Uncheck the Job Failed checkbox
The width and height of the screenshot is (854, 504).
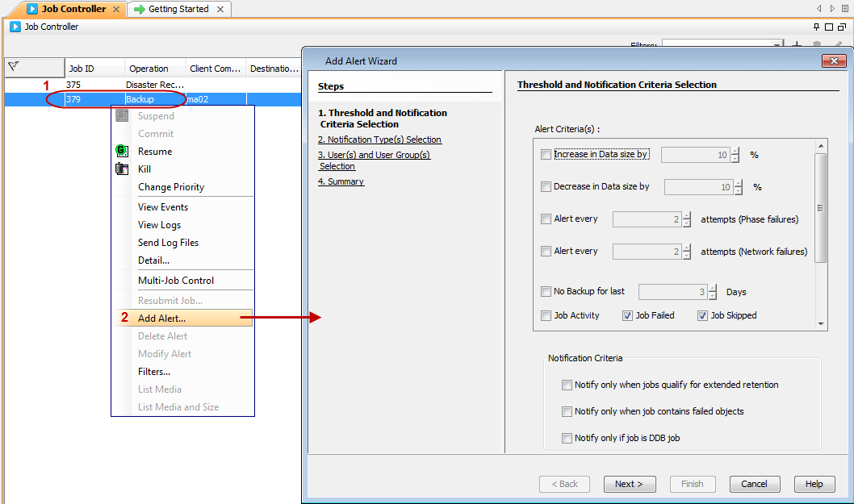coord(628,315)
